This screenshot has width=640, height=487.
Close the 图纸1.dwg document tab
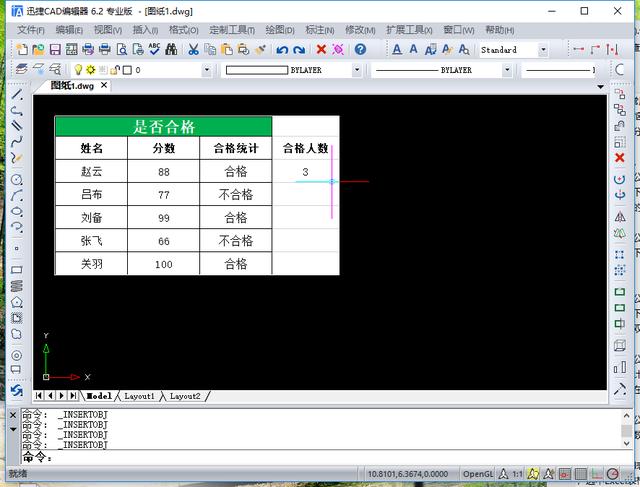pos(104,85)
